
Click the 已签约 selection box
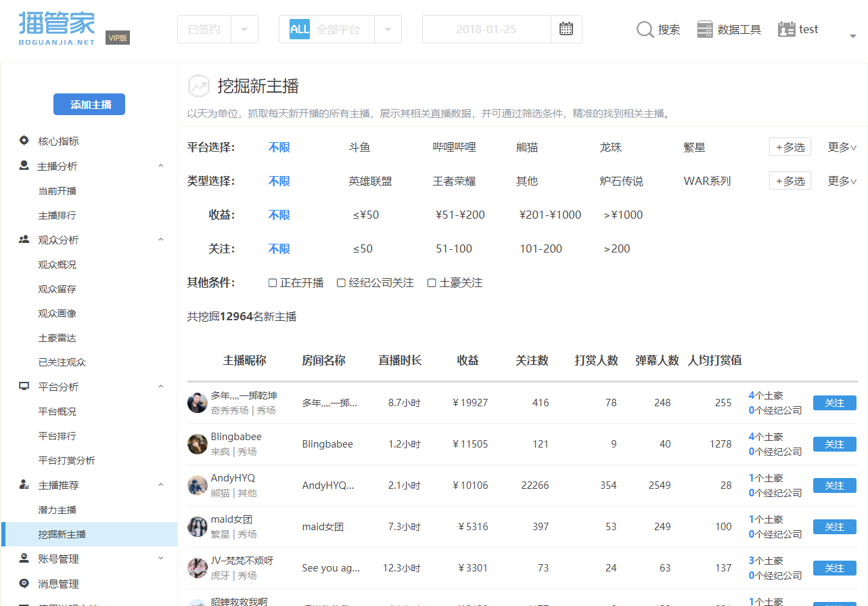(x=204, y=29)
